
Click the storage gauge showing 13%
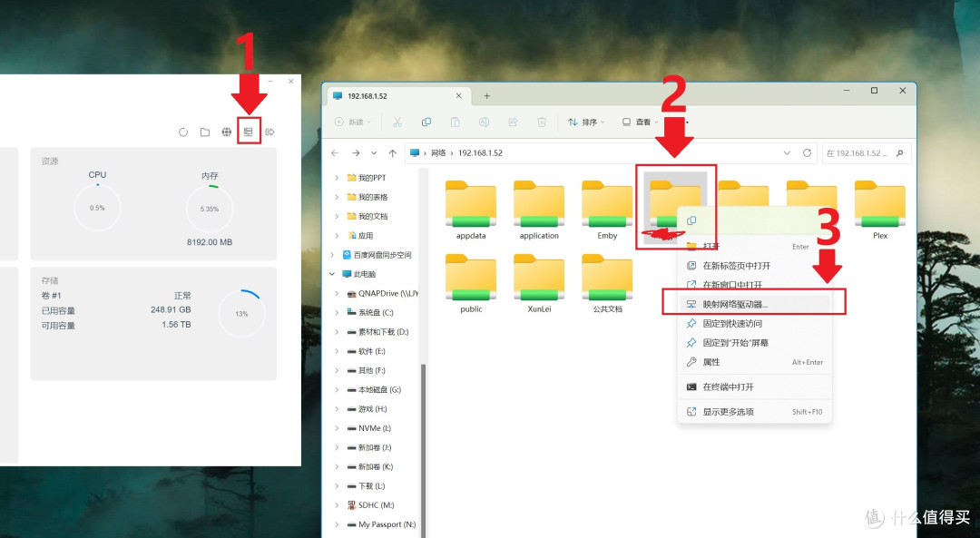(x=242, y=313)
